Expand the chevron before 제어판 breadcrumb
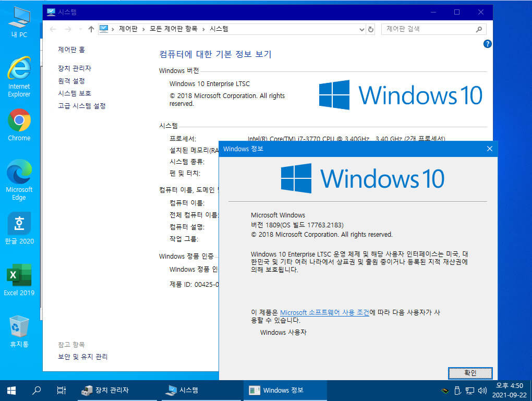This screenshot has height=401, width=532. [113, 29]
